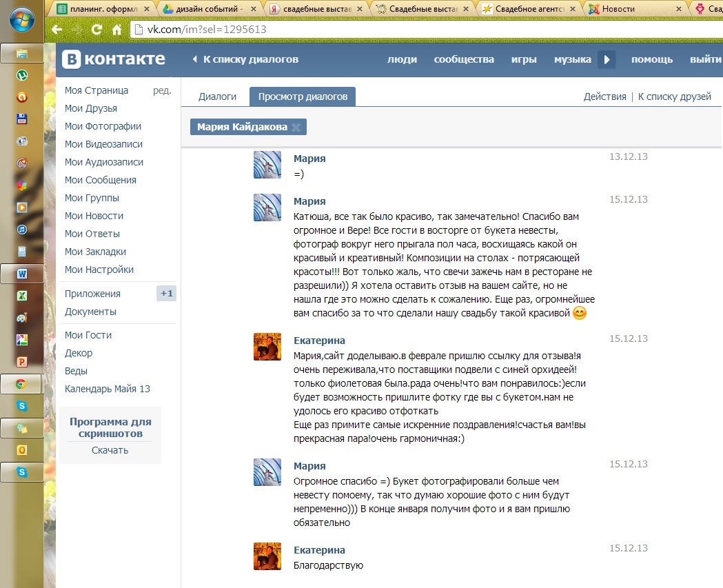Open Windows Media Player taskbar icon
723x588 pixels.
click(21, 207)
